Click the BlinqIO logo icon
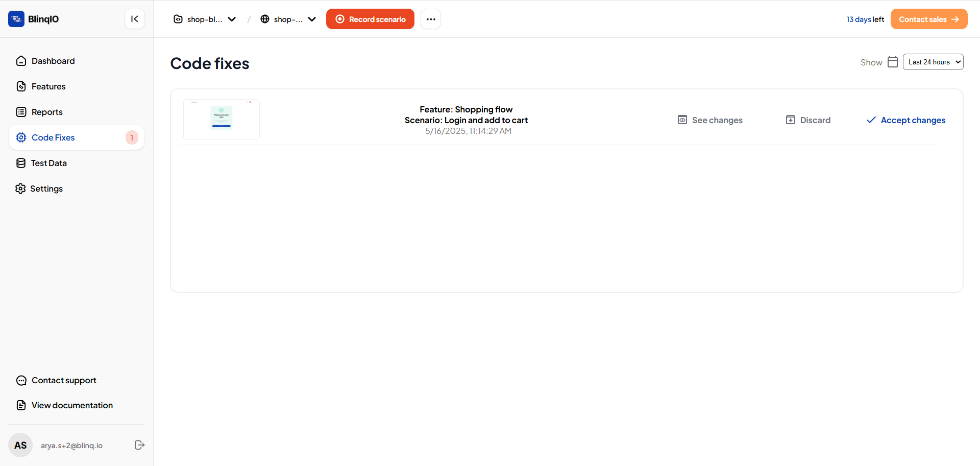Viewport: 980px width, 466px height. (16, 19)
